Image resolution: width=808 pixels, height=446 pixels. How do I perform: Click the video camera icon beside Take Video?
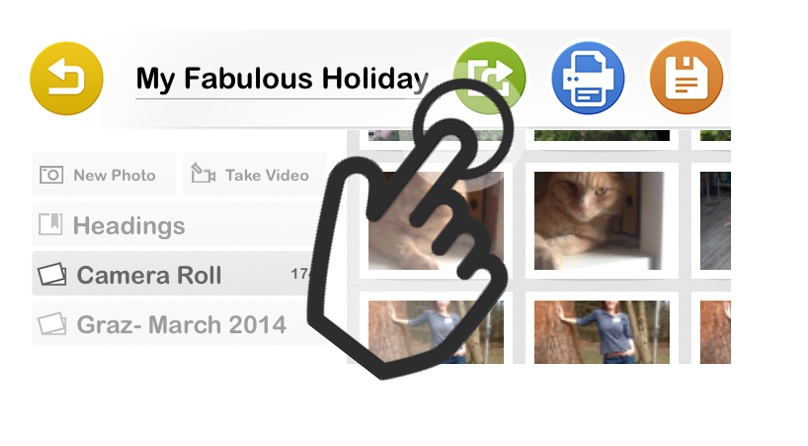click(x=203, y=174)
